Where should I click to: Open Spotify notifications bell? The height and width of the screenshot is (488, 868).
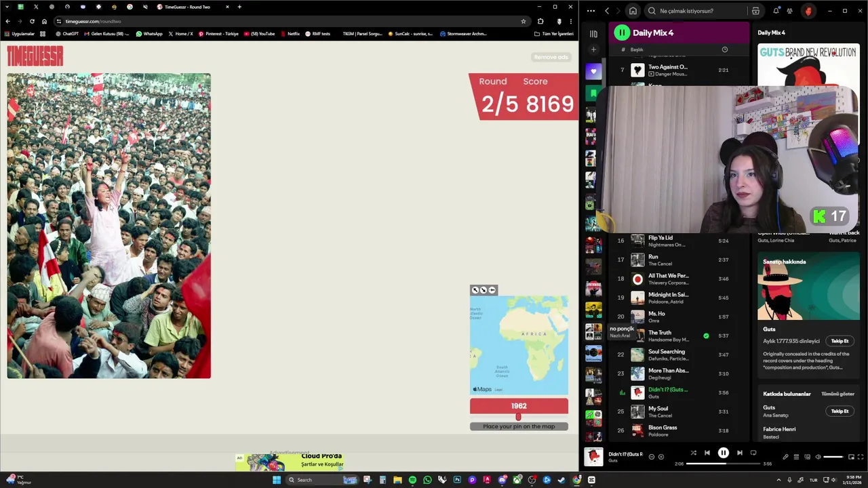point(776,11)
